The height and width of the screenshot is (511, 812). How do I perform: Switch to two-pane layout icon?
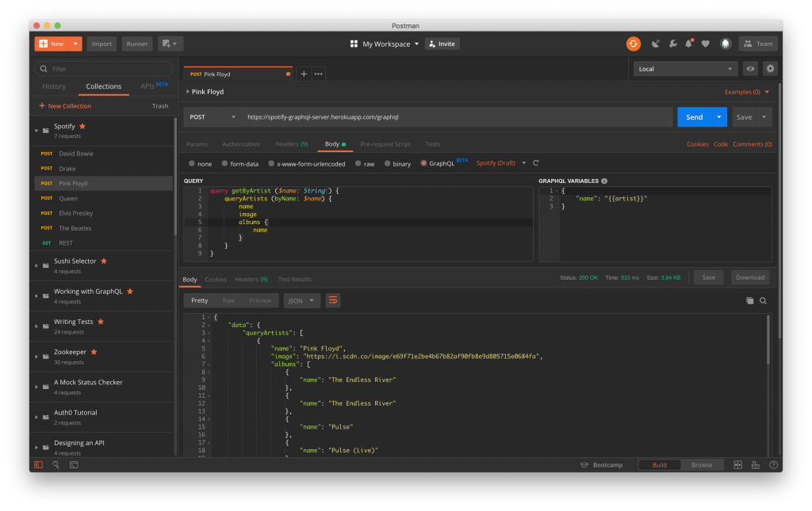738,465
